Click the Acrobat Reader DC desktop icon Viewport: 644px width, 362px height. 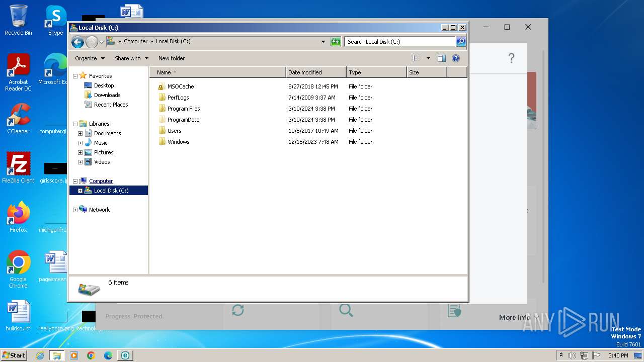pos(18,72)
